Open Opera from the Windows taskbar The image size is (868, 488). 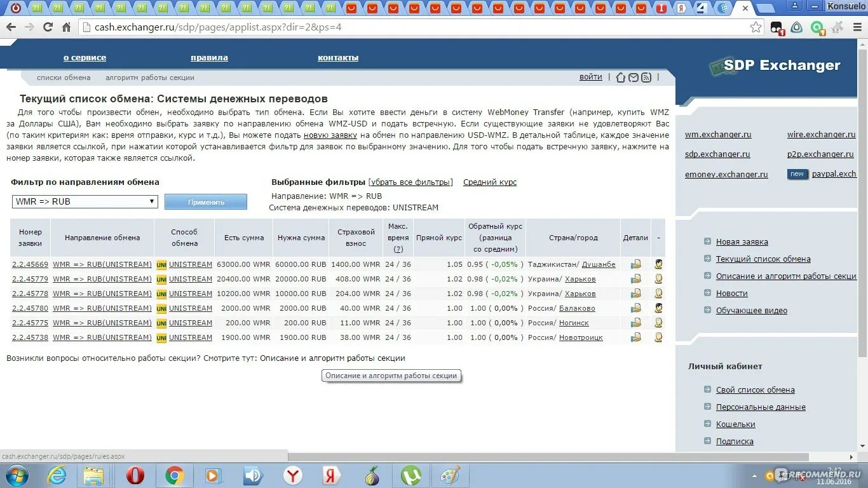135,475
